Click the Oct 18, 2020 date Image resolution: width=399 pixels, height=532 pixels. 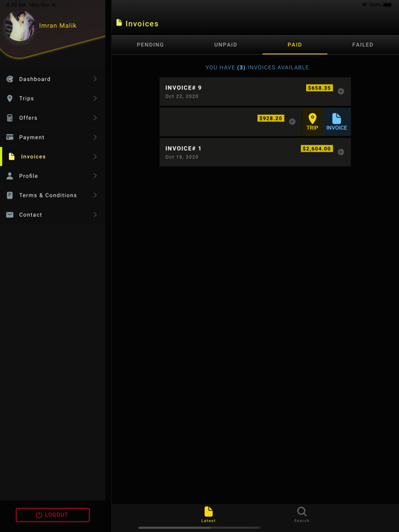pos(182,157)
